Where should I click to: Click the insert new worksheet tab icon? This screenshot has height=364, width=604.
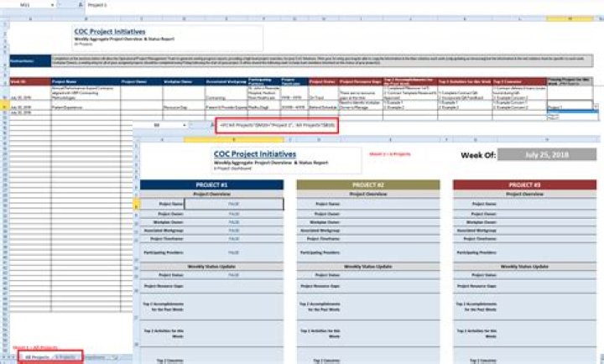point(115,357)
